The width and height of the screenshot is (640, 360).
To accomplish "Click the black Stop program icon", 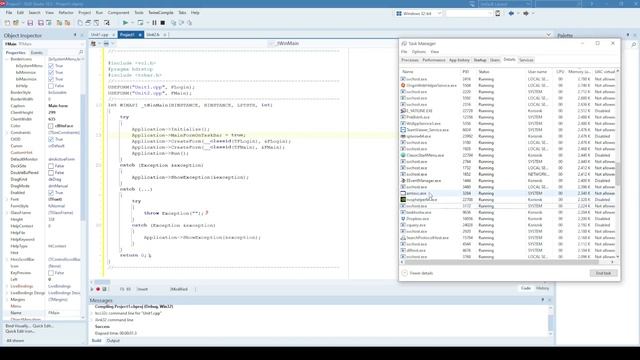I will [x=163, y=23].
